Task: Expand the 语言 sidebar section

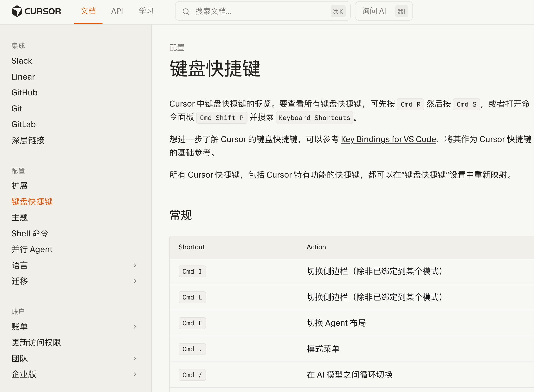Action: pyautogui.click(x=135, y=265)
